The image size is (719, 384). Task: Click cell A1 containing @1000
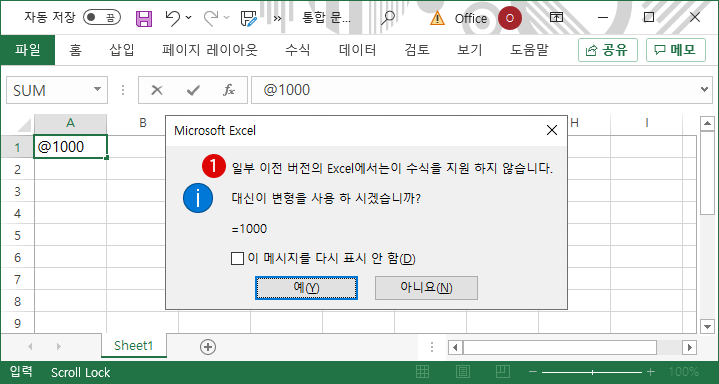pos(70,147)
